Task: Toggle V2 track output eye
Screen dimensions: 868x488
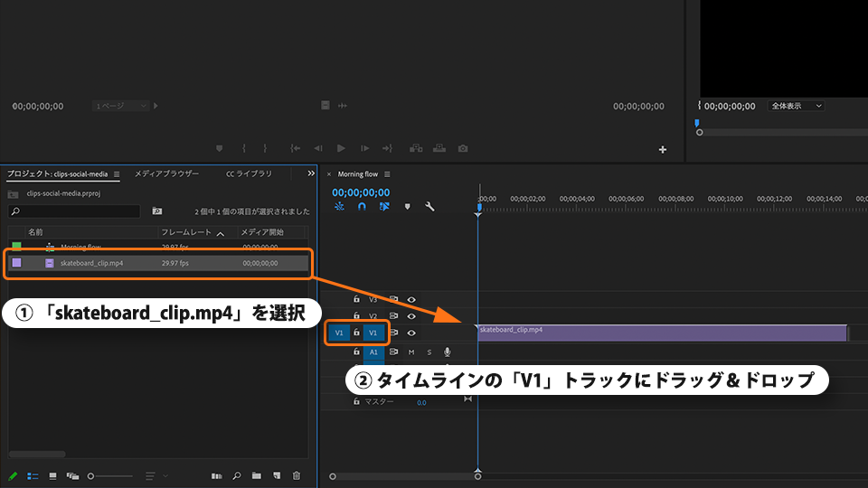Action: click(x=411, y=316)
